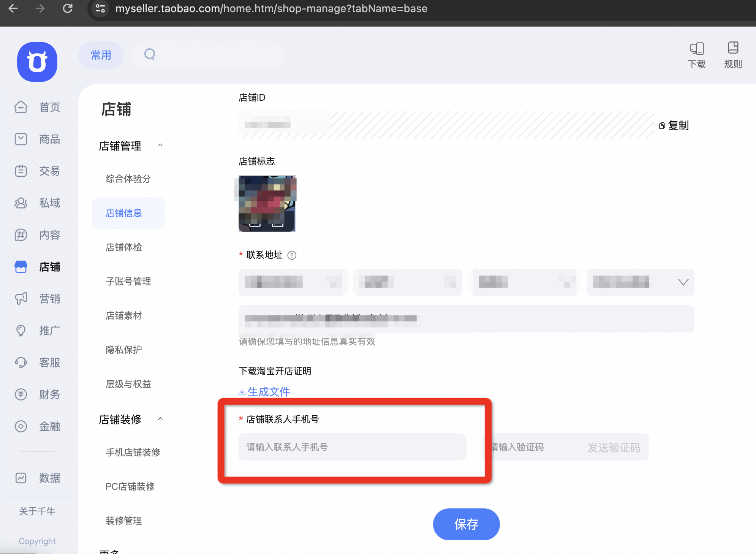Click the detailed address text field

[466, 318]
